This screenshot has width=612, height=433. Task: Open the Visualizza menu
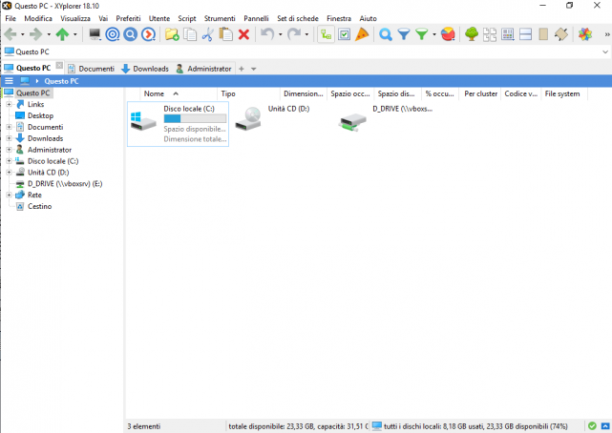coord(75,18)
